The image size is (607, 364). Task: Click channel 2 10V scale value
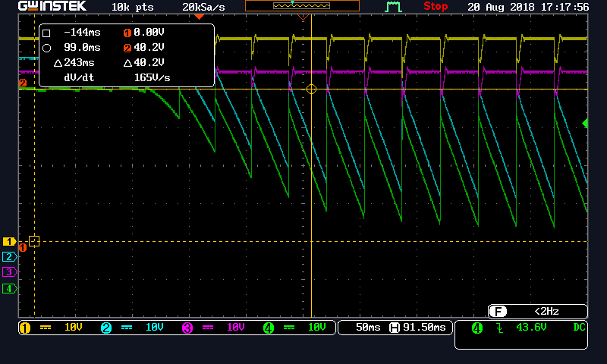tap(155, 328)
